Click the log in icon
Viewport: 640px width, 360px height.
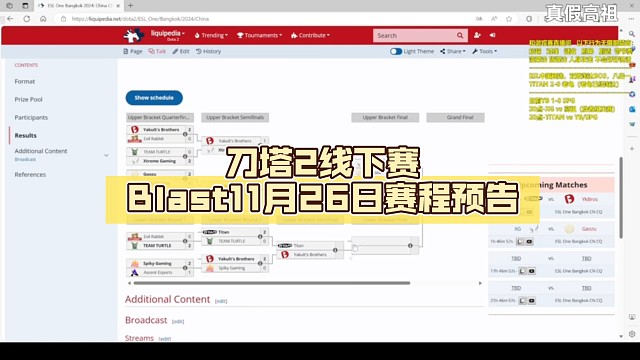[493, 36]
